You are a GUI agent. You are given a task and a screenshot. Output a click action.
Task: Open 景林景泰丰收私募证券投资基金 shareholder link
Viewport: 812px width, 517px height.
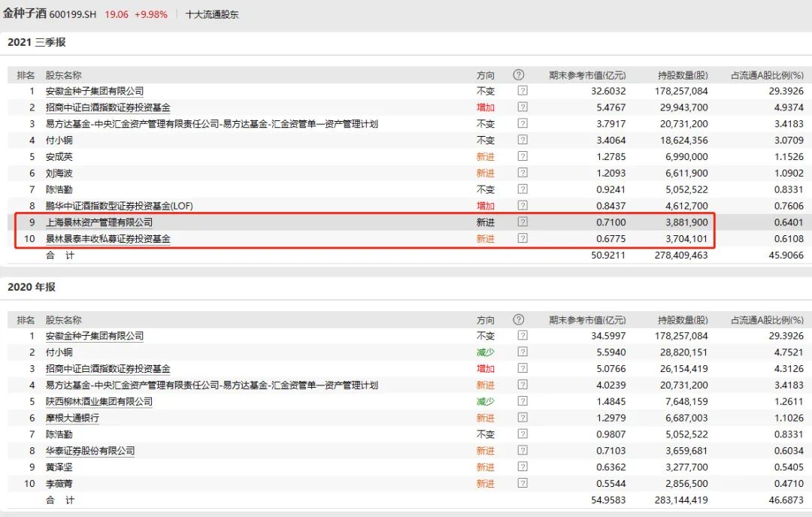point(108,239)
